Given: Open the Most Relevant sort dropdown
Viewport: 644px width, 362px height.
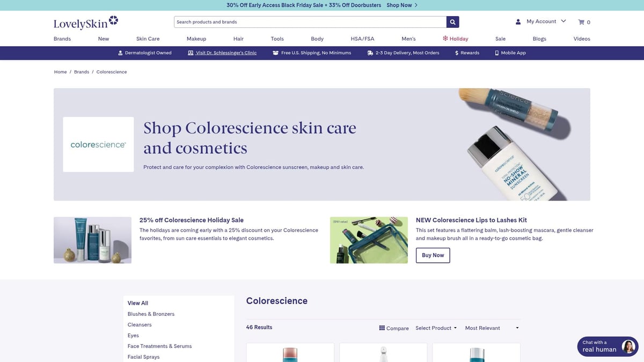Looking at the screenshot, I should pyautogui.click(x=492, y=328).
